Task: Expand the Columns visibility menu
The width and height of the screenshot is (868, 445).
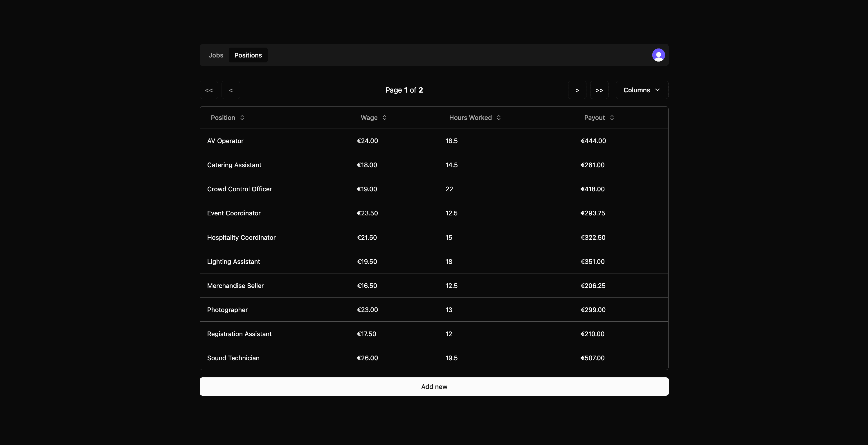Action: click(641, 90)
